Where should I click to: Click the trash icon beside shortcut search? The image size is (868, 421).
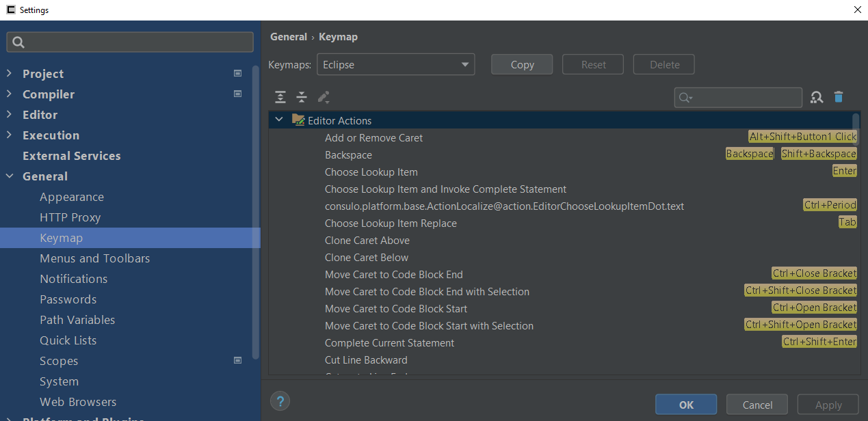[839, 97]
